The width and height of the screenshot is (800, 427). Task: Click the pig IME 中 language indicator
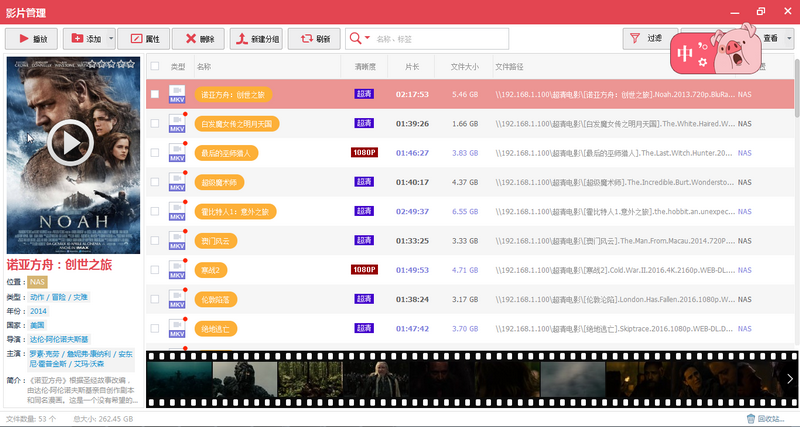click(684, 53)
